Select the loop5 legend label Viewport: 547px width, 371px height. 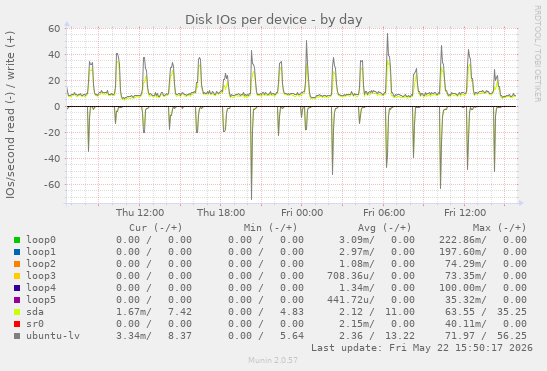tap(41, 299)
